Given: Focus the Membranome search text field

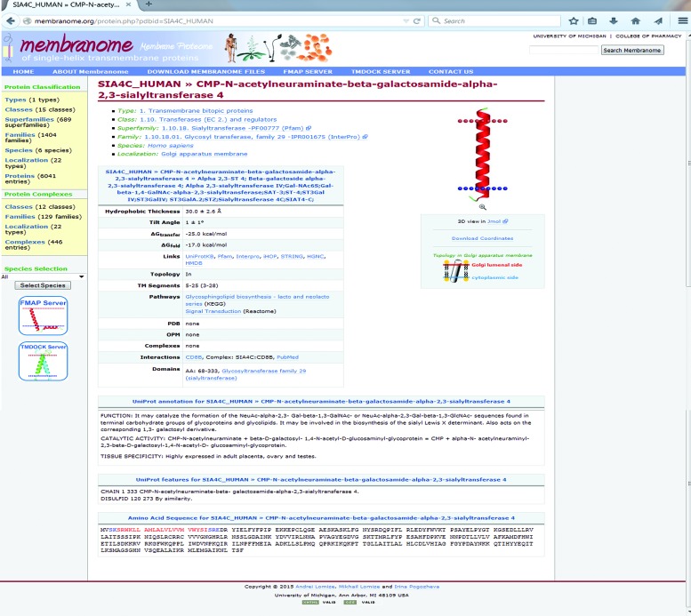Looking at the screenshot, I should (564, 51).
